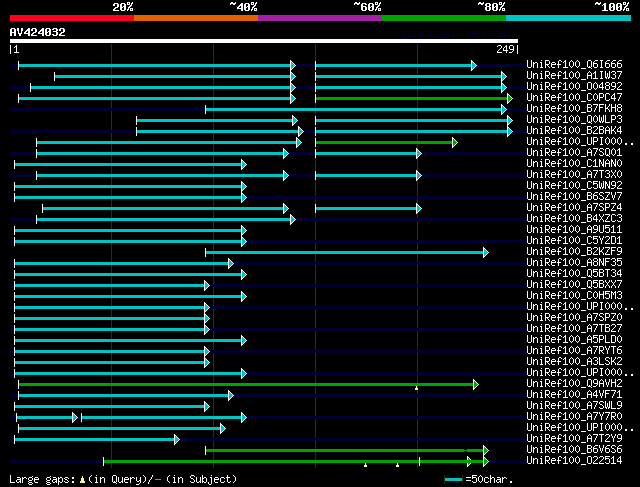640x487 pixels.
Task: Click the arrowhead ending the B2KZF9 alignment
Action: point(486,253)
